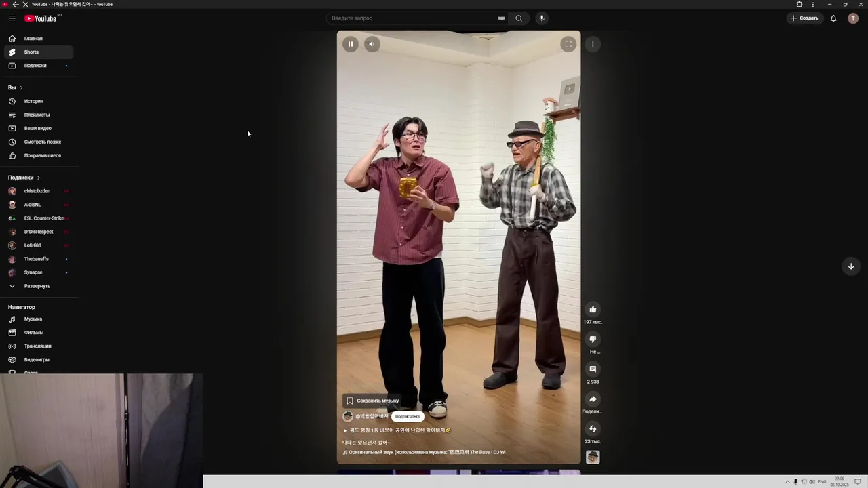
Task: Expand the Подписки section header
Action: [24, 178]
